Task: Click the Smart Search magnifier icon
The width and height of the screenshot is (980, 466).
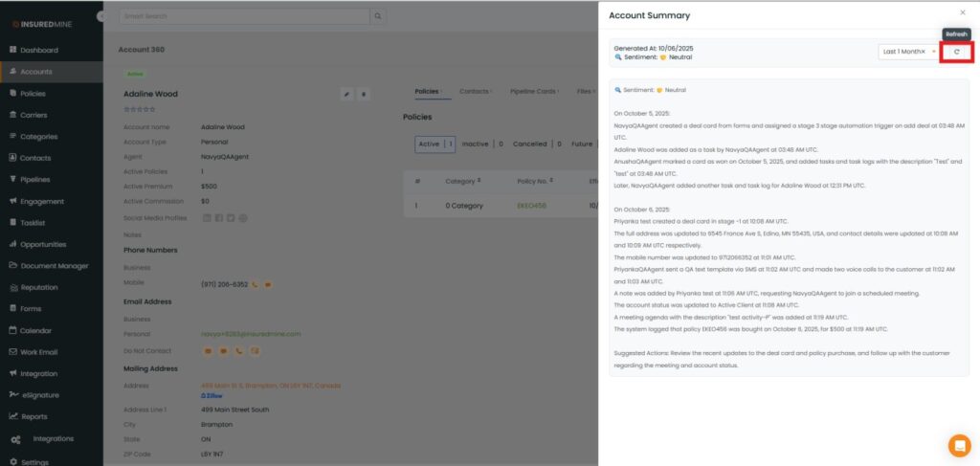Action: click(379, 16)
